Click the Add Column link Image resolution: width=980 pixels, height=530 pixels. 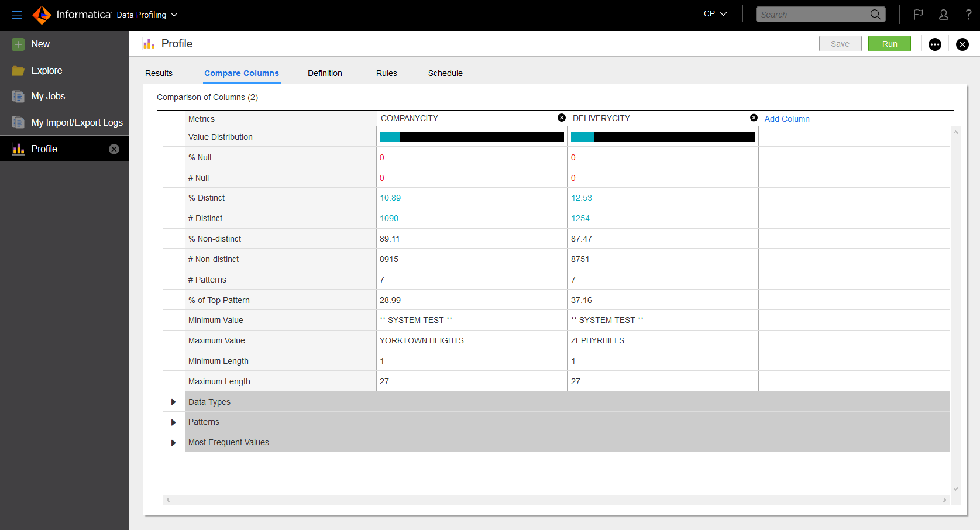point(787,119)
